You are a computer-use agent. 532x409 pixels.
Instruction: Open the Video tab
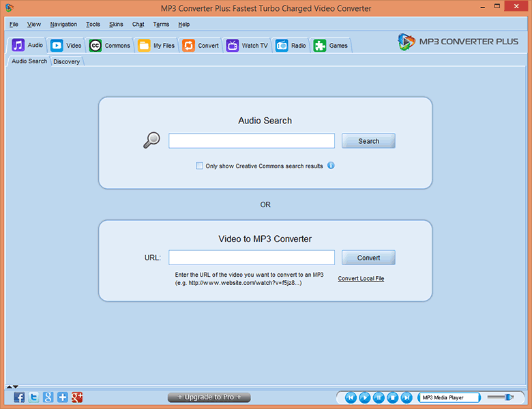point(66,46)
